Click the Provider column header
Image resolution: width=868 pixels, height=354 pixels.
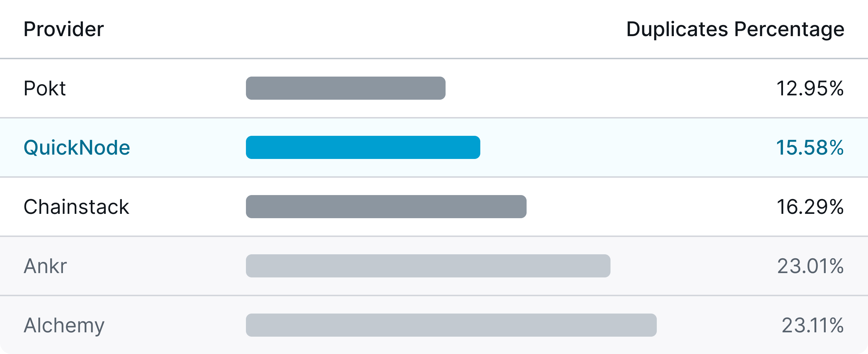pos(64,29)
